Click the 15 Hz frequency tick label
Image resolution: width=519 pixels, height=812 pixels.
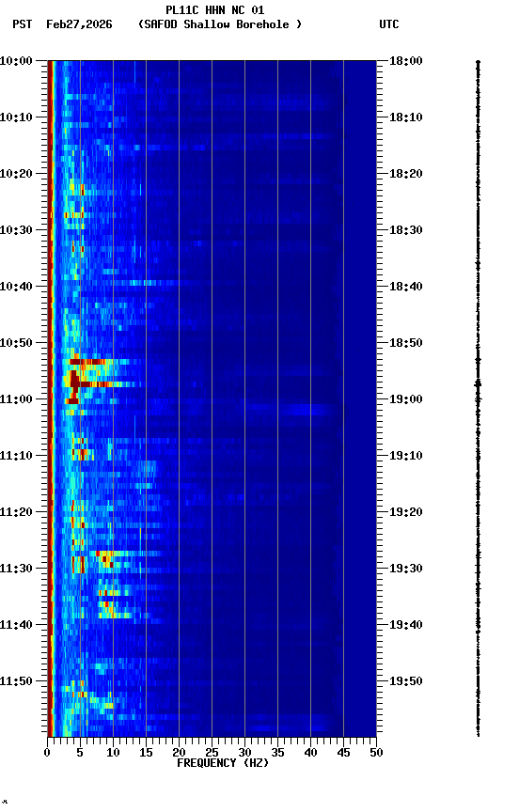click(146, 753)
